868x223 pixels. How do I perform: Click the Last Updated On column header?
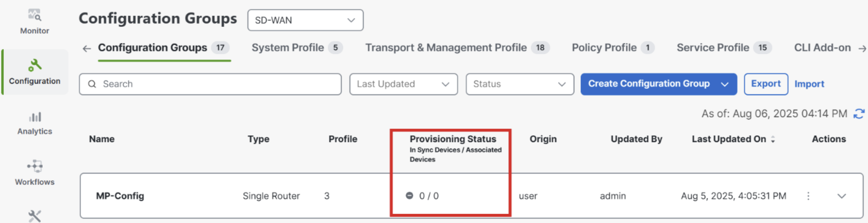coord(729,139)
